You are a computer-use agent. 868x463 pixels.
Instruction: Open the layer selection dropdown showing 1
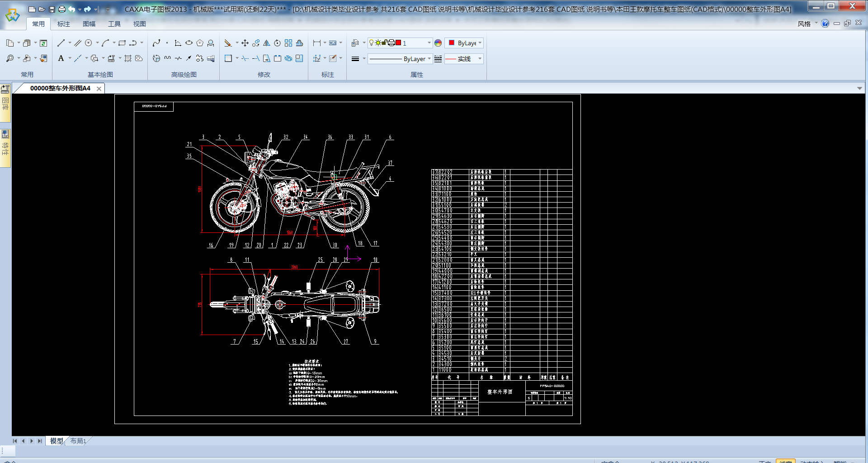[x=429, y=43]
